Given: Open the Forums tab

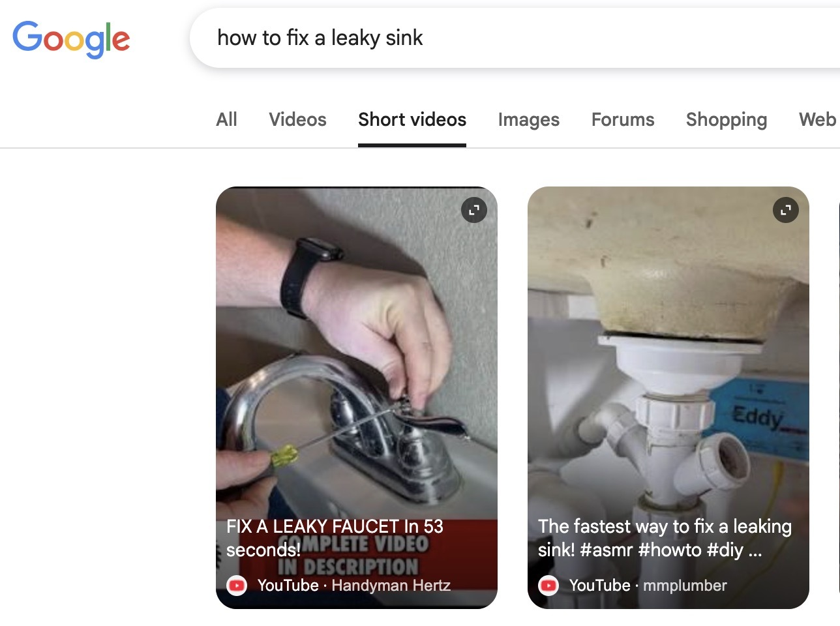Looking at the screenshot, I should pos(623,119).
